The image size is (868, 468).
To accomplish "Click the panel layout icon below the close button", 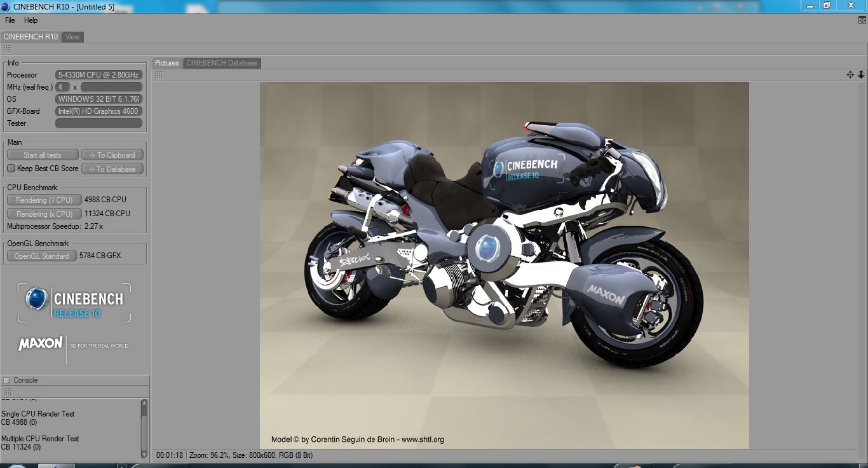I will pyautogui.click(x=862, y=20).
